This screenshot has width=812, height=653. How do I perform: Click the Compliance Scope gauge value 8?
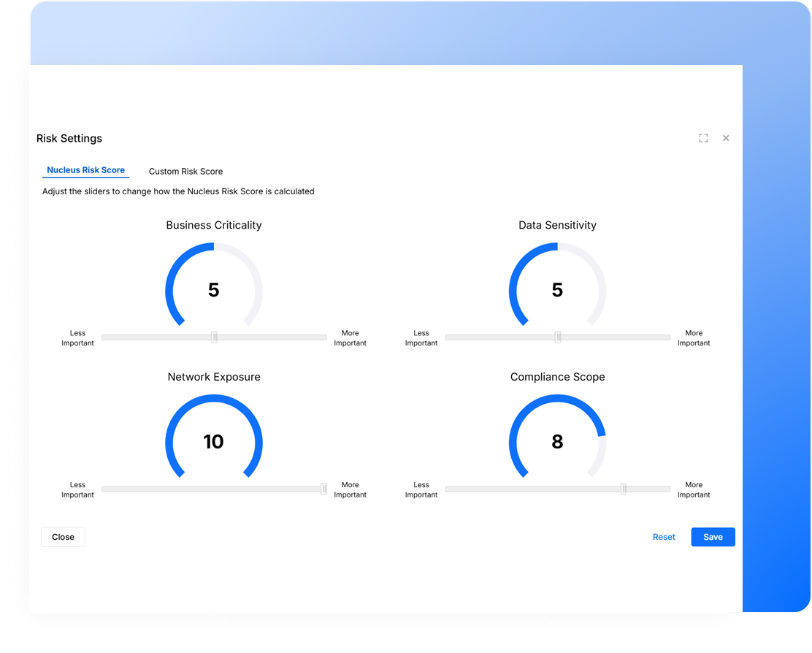click(557, 442)
